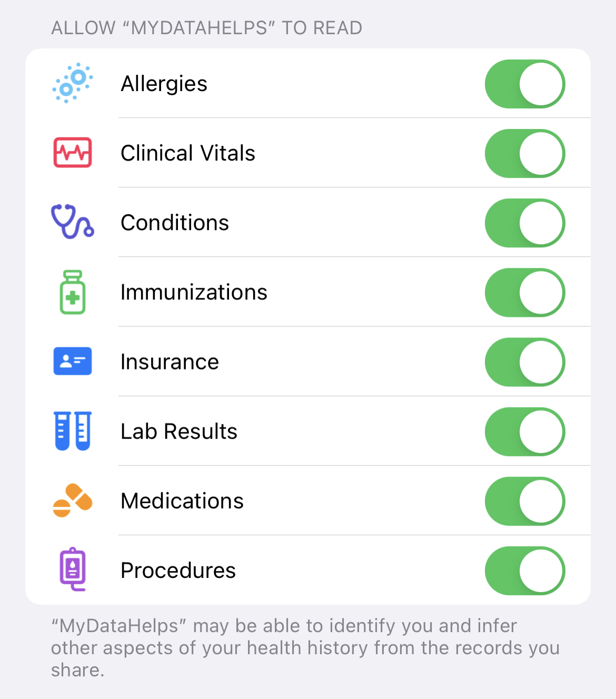
Task: Switch off Immunizations sharing
Action: click(x=525, y=292)
